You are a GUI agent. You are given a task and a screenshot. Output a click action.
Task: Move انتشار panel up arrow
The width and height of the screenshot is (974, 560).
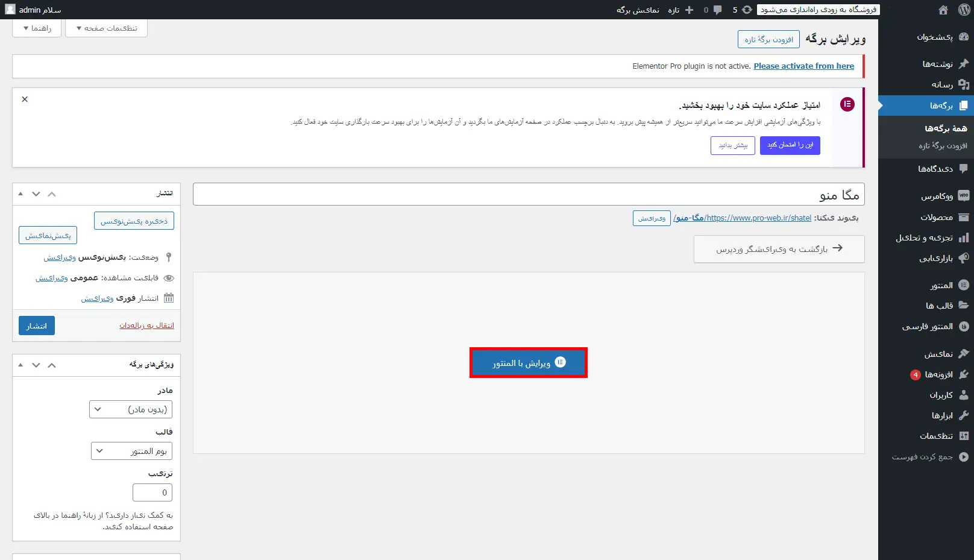click(x=52, y=194)
